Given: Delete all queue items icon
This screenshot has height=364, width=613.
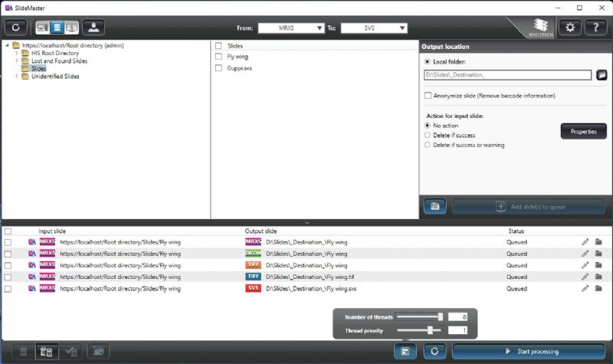Looking at the screenshot, I should (x=47, y=352).
